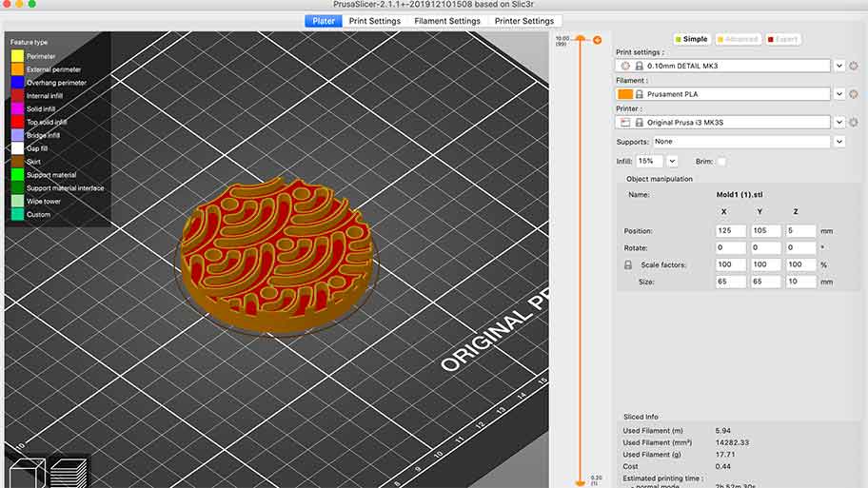Click Original Prusa i3 MK3S preset field
The width and height of the screenshot is (868, 488).
[722, 123]
